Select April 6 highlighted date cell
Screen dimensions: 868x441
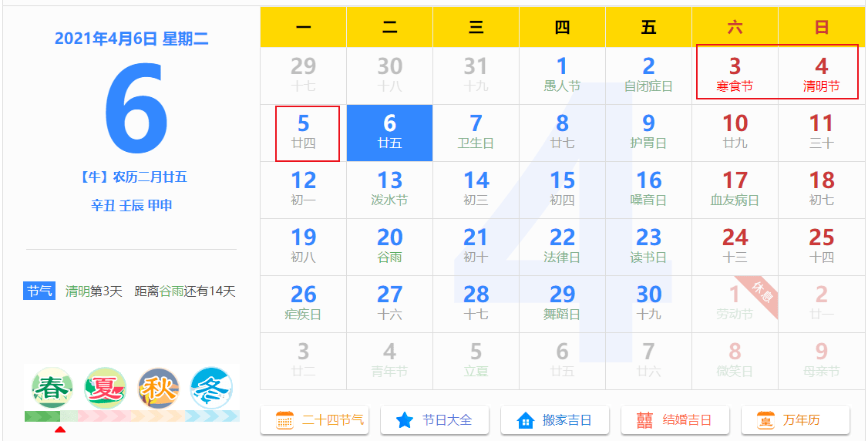pos(389,133)
